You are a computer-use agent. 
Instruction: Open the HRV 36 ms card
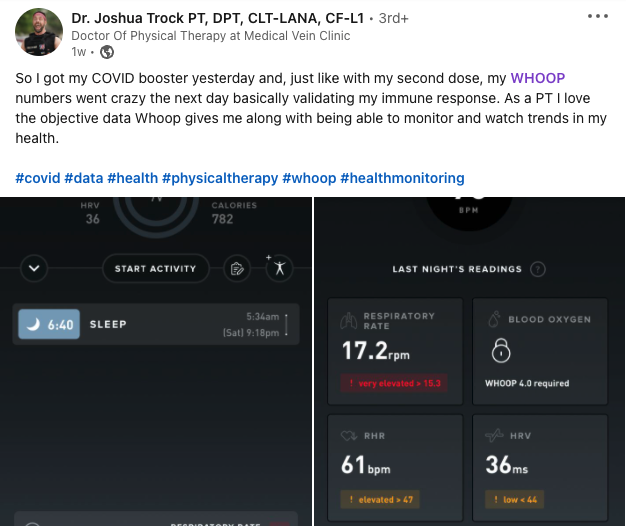coord(540,468)
